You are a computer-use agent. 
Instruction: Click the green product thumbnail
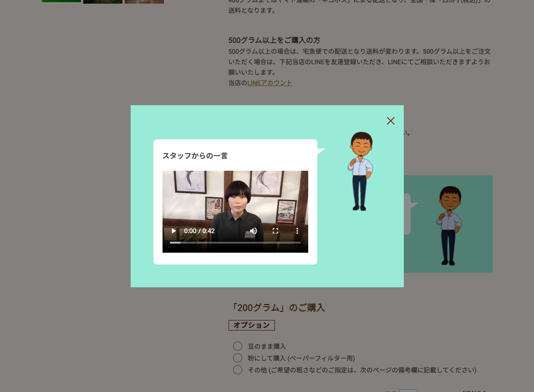[x=61, y=1]
